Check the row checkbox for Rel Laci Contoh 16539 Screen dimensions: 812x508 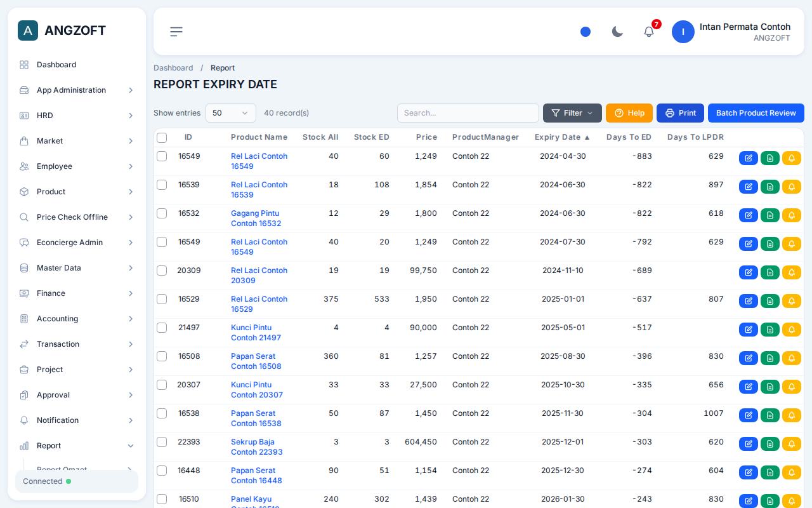coord(162,185)
